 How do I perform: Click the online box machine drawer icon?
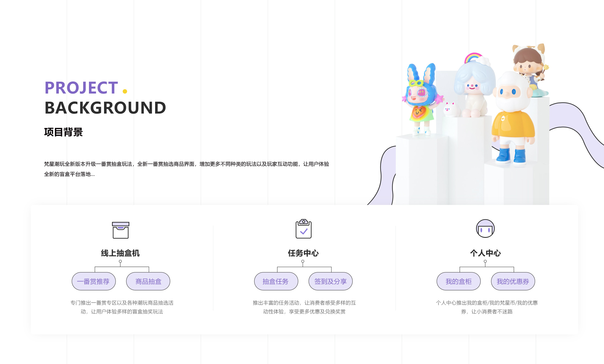pos(121,230)
